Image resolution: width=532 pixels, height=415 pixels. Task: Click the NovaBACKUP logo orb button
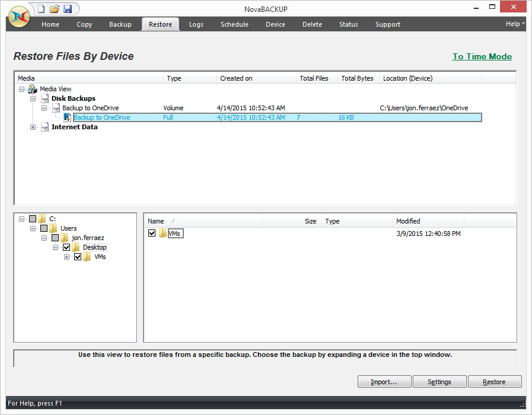18,17
